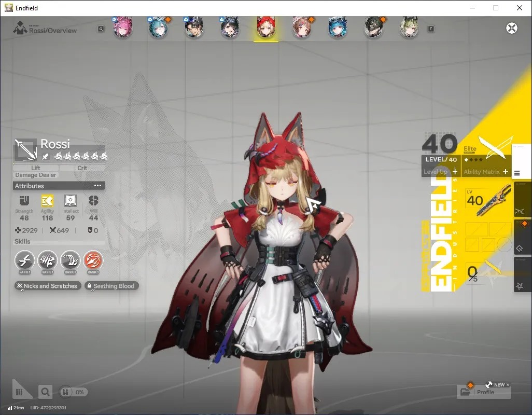Open the Attributes details three-dot menu
This screenshot has width=532, height=415.
click(97, 186)
